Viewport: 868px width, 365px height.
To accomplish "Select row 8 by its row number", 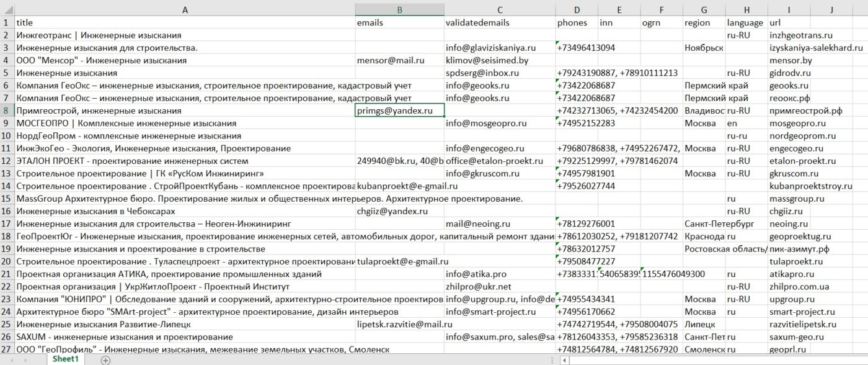I will click(5, 110).
